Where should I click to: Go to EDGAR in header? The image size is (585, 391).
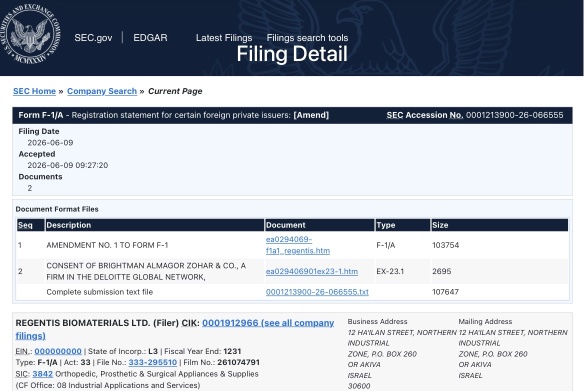[150, 38]
